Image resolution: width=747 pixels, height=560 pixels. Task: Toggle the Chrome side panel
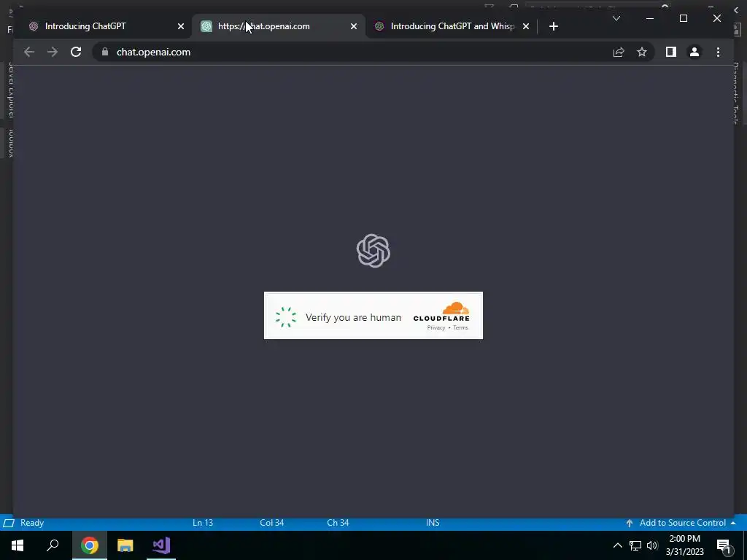point(671,52)
